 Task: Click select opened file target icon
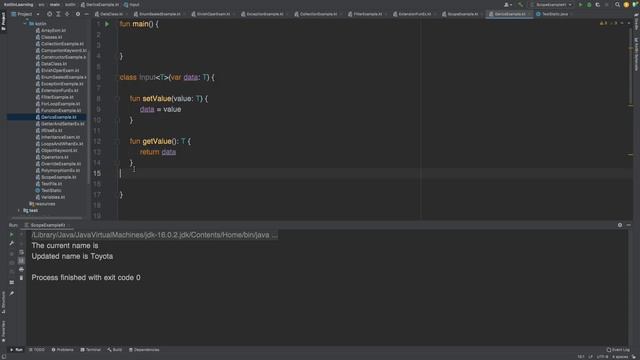pos(49,14)
